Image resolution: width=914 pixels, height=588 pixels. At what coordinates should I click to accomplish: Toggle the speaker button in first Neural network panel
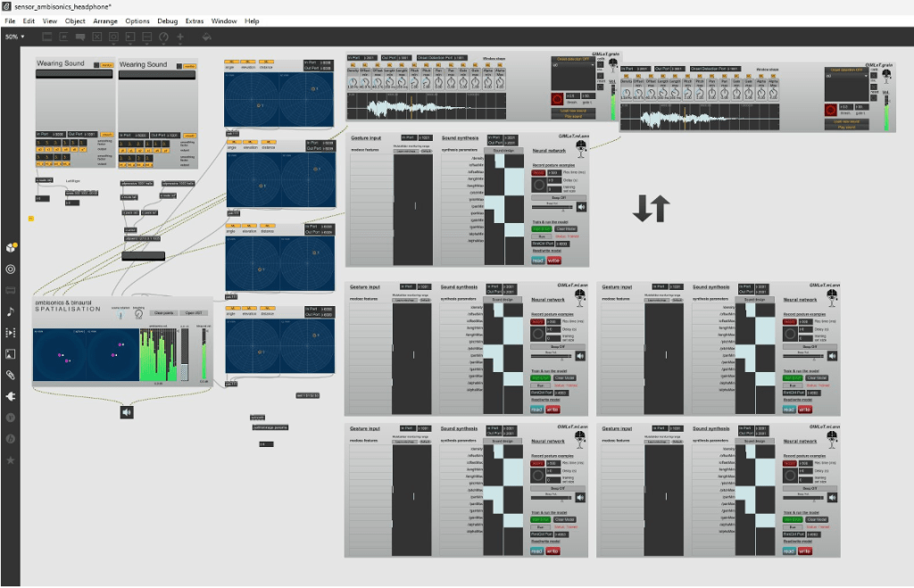[x=581, y=206]
